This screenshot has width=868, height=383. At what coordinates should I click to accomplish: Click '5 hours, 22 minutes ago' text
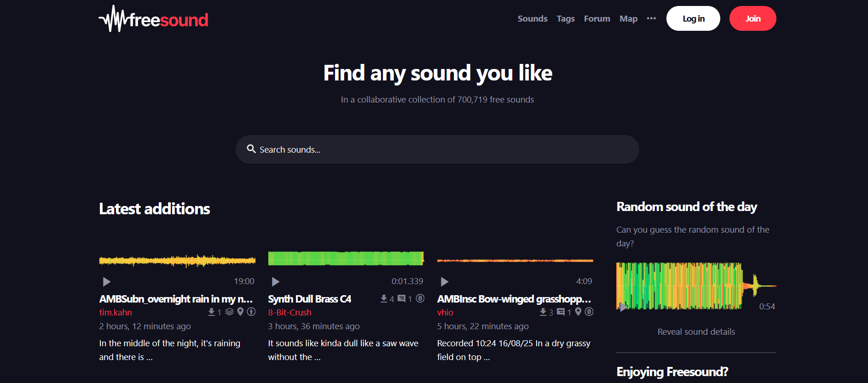point(483,326)
